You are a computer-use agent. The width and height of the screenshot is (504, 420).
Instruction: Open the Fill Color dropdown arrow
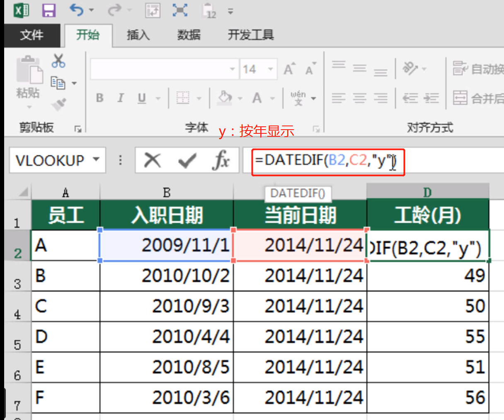tap(240, 99)
